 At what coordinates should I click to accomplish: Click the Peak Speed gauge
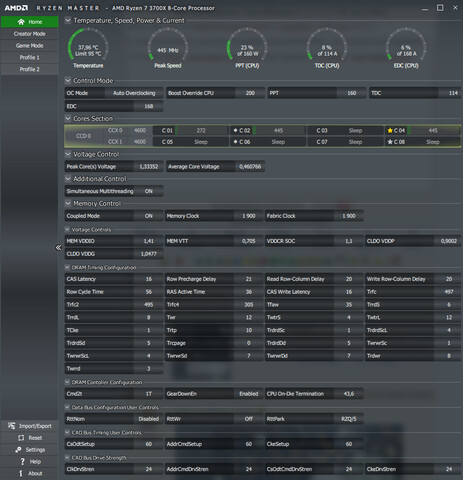[168, 48]
